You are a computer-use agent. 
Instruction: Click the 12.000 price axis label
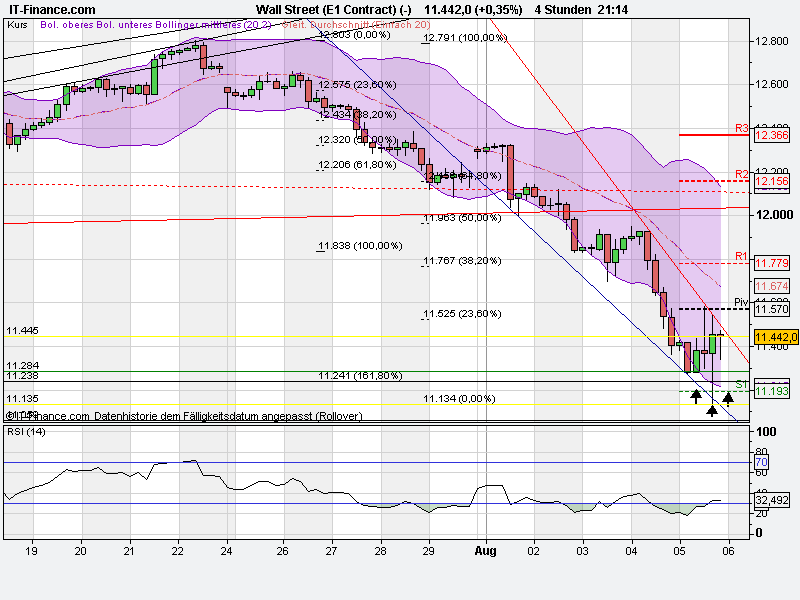(774, 215)
